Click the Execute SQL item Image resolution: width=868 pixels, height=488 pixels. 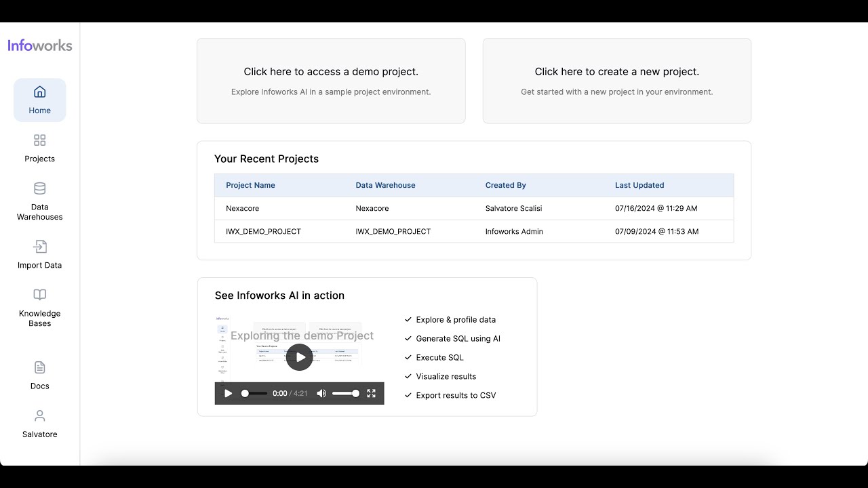point(440,357)
